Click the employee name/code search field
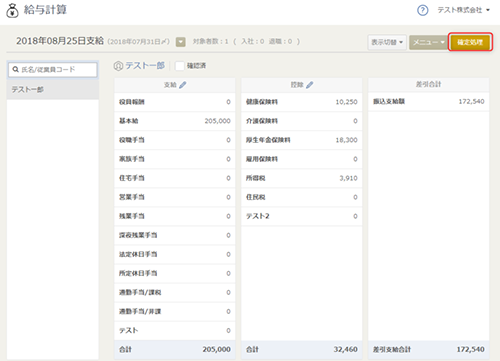Image resolution: width=500 pixels, height=361 pixels. (53, 70)
